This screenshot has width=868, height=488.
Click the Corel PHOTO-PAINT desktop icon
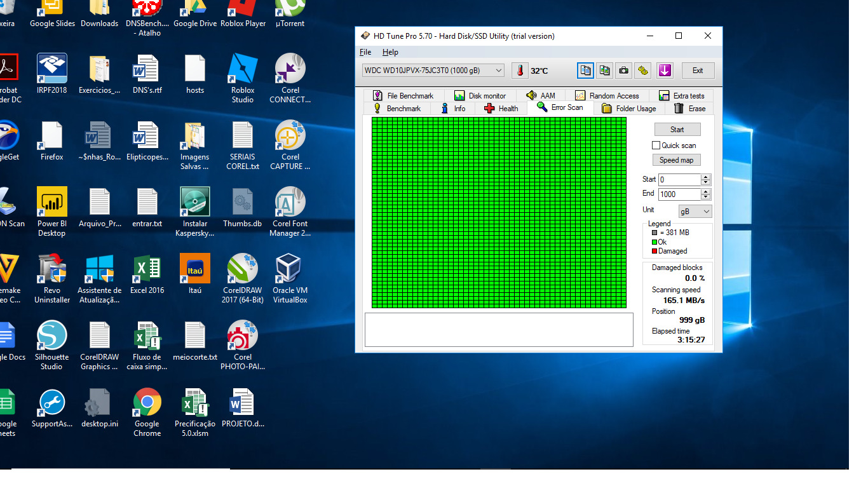pos(243,346)
